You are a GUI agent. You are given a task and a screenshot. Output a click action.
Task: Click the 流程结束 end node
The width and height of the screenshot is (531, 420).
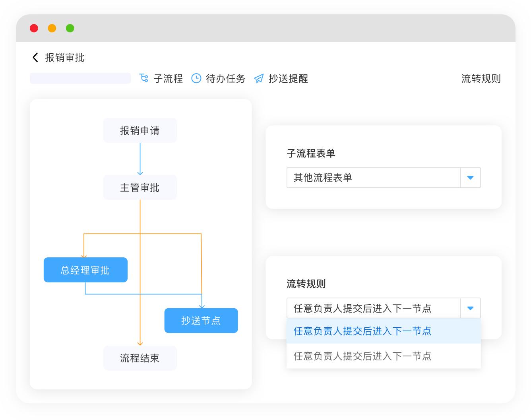[x=140, y=358]
